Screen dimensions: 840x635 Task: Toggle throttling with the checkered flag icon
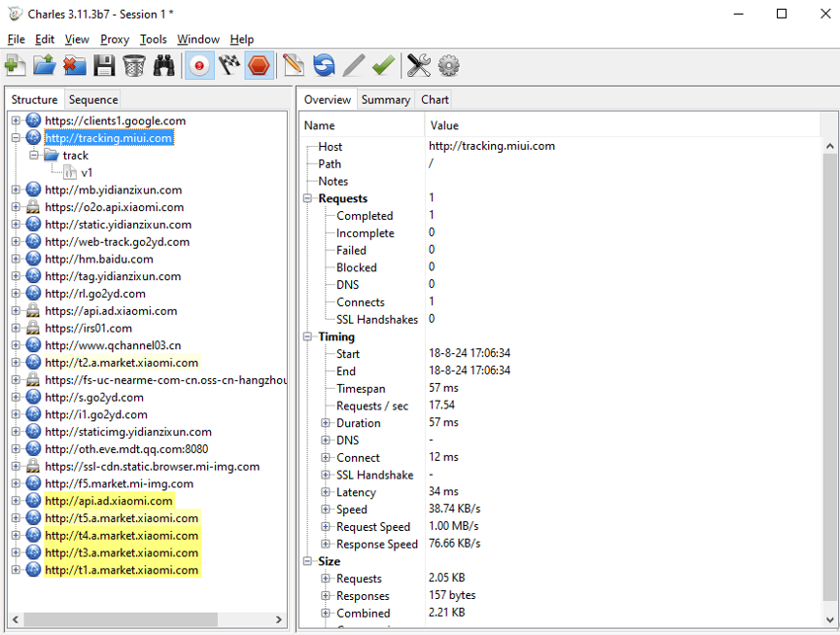pyautogui.click(x=229, y=65)
